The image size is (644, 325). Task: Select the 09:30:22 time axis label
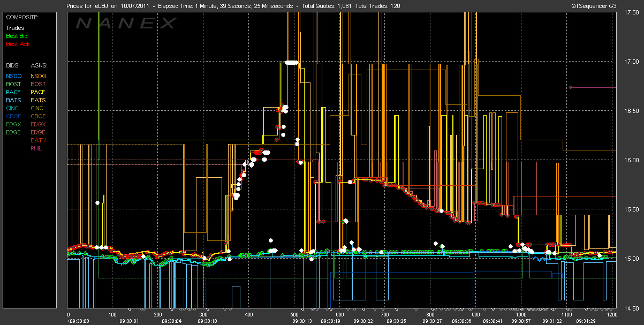click(363, 321)
